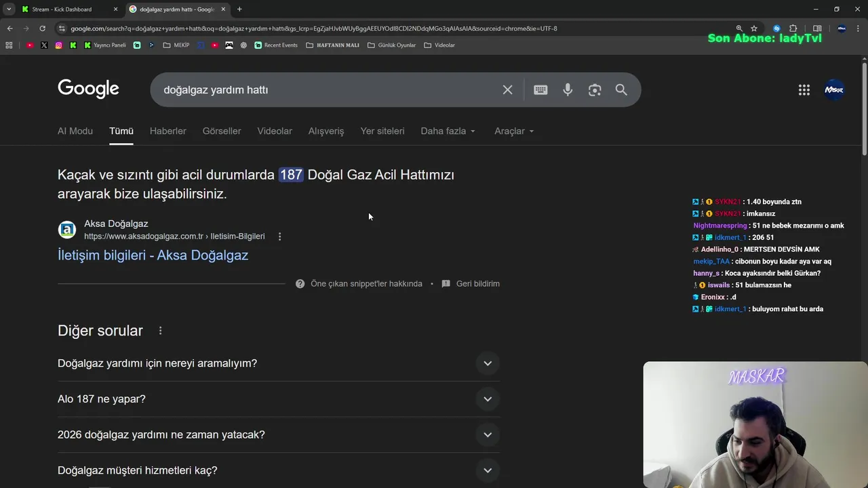Bookmark this page with the star icon
The width and height of the screenshot is (868, 488).
(754, 28)
